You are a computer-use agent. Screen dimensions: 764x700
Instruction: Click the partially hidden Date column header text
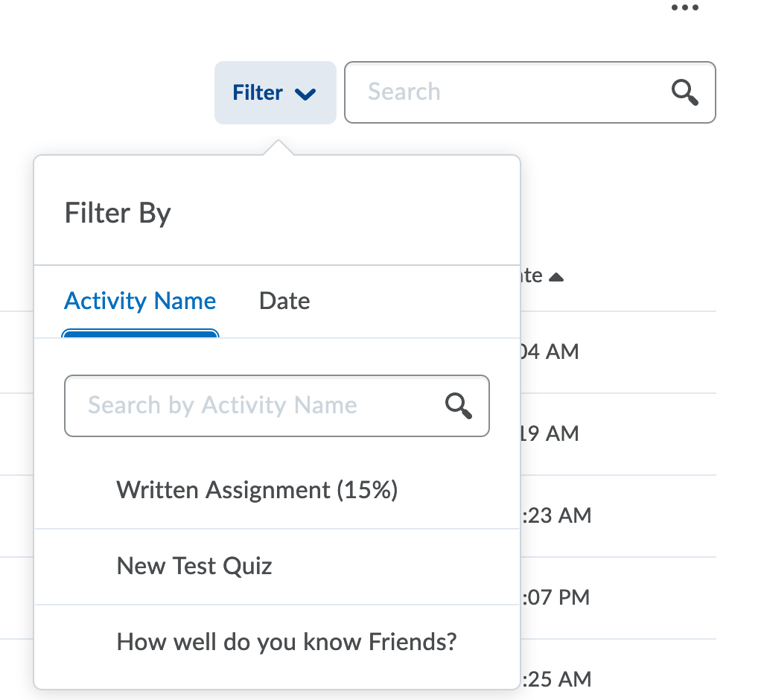pyautogui.click(x=532, y=276)
